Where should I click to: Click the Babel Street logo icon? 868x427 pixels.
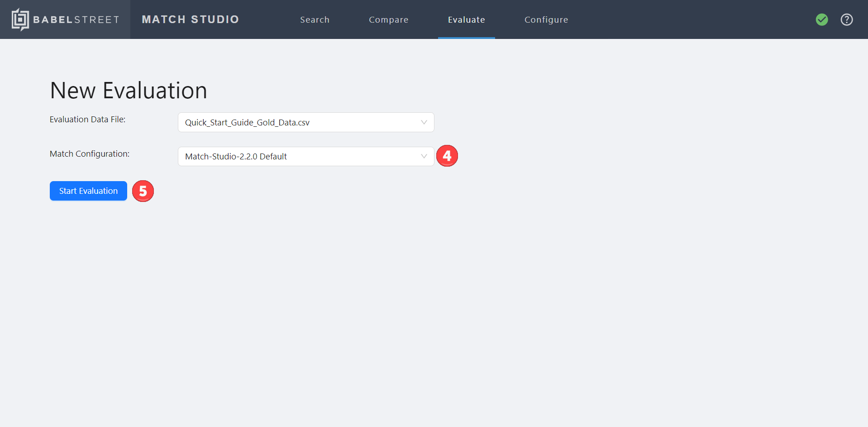(20, 19)
